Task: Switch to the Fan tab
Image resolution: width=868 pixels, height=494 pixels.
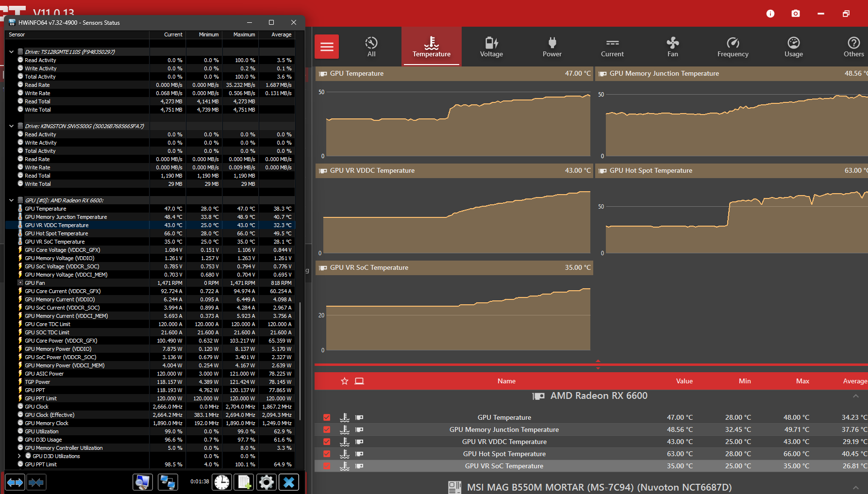Action: 673,47
